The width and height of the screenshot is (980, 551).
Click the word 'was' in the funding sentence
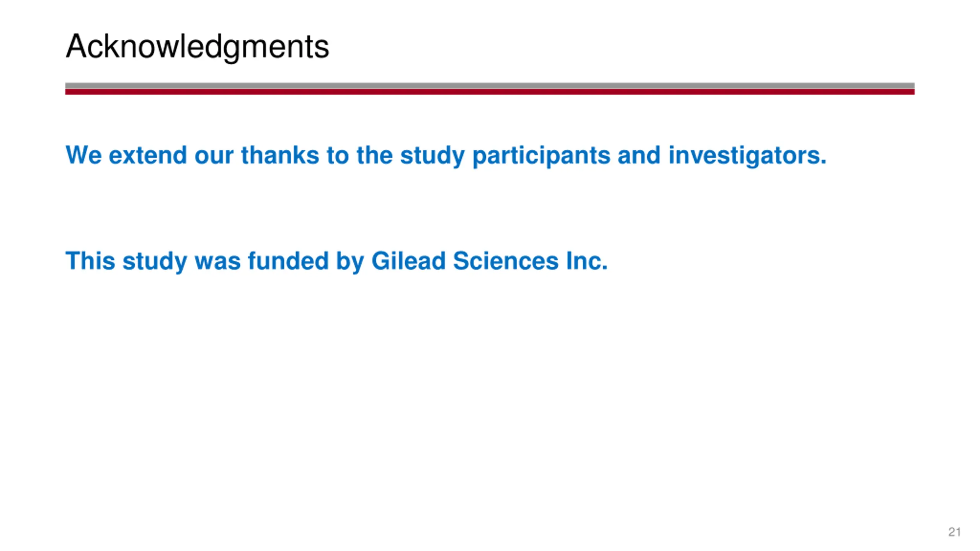tap(217, 261)
